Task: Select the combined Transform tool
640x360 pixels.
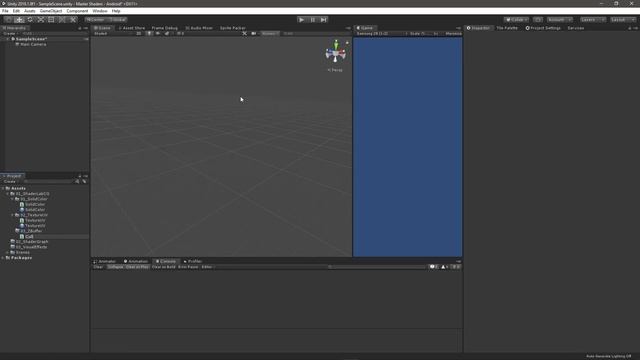Action: [62, 20]
